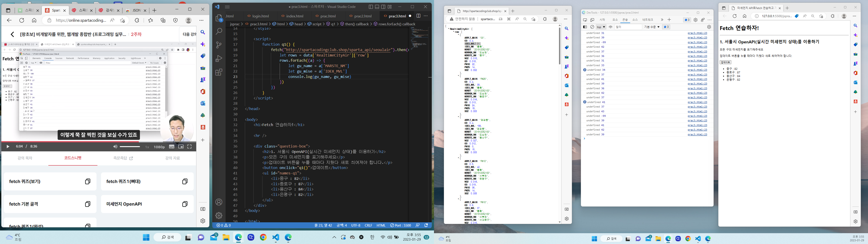The height and width of the screenshot is (244, 868).
Task: Open the Windows Start menu on left taskbar
Action: (x=146, y=237)
